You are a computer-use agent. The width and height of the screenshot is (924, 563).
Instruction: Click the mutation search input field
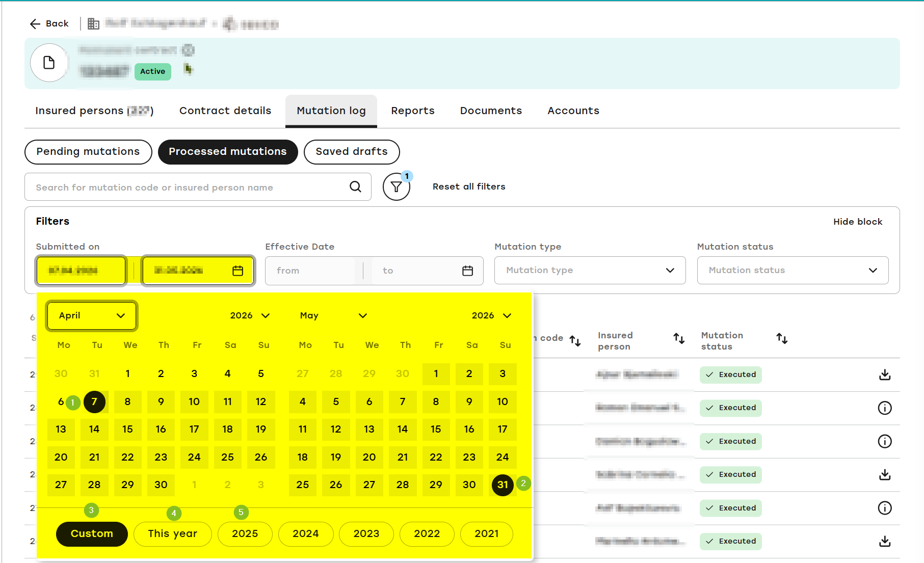pyautogui.click(x=198, y=187)
